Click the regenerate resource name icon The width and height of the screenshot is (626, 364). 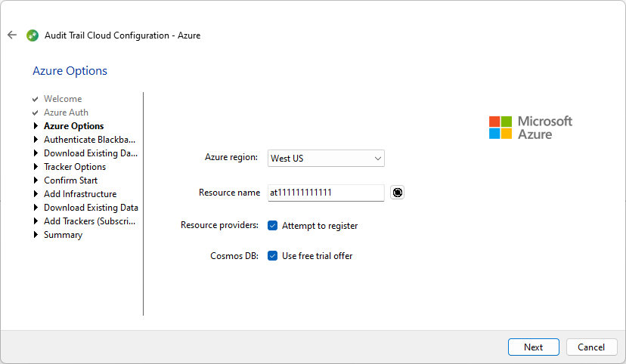[x=397, y=193]
